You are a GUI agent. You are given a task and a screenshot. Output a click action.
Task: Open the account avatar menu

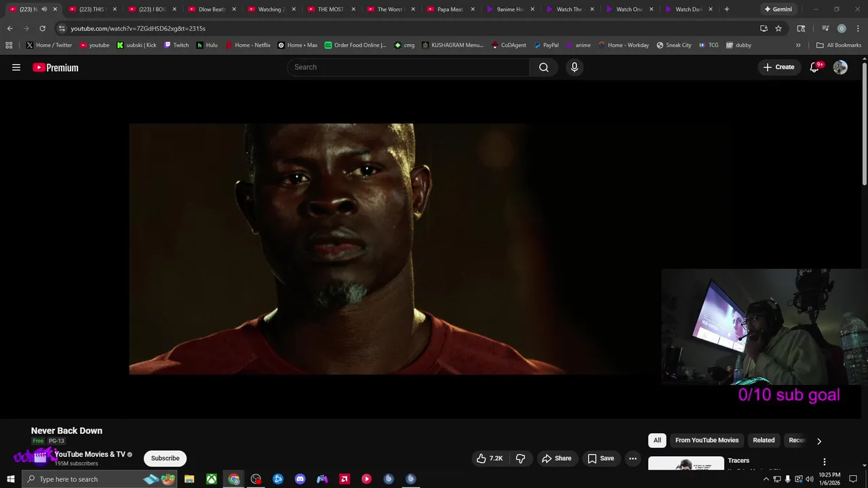tap(840, 67)
